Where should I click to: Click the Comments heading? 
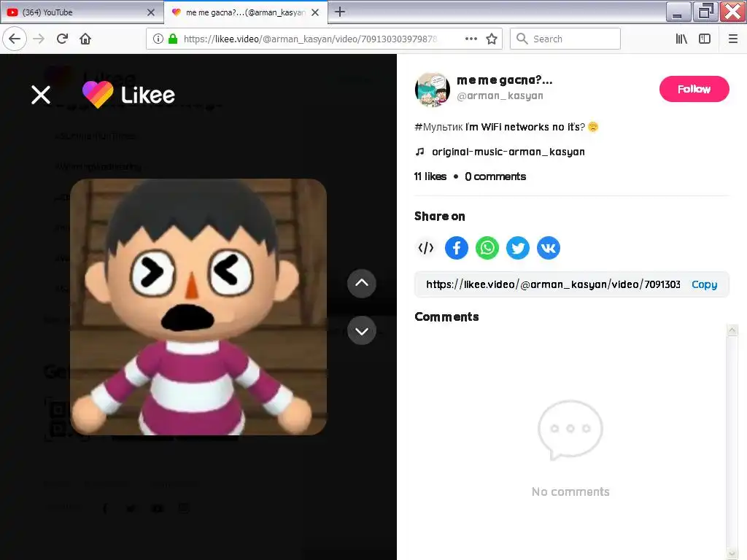pyautogui.click(x=447, y=316)
